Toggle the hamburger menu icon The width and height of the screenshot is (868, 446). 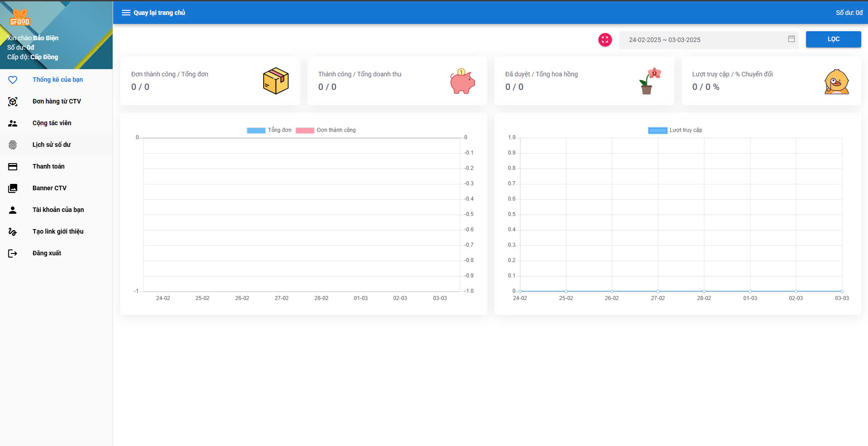coord(126,13)
